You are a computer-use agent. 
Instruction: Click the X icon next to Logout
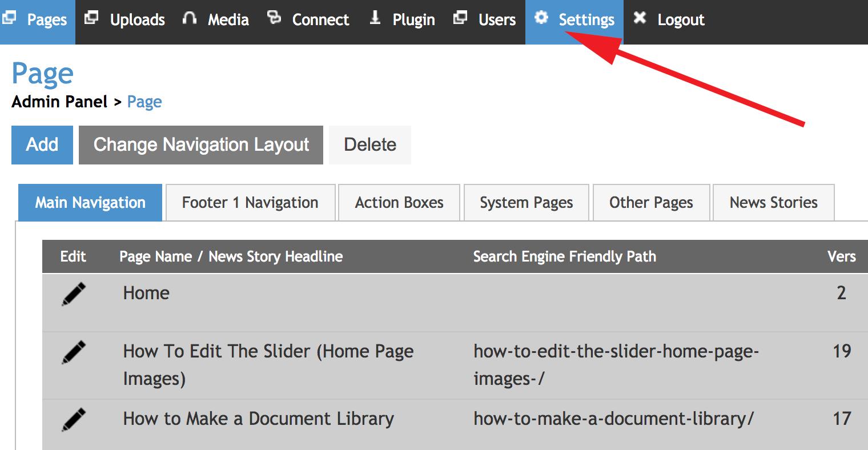[640, 18]
